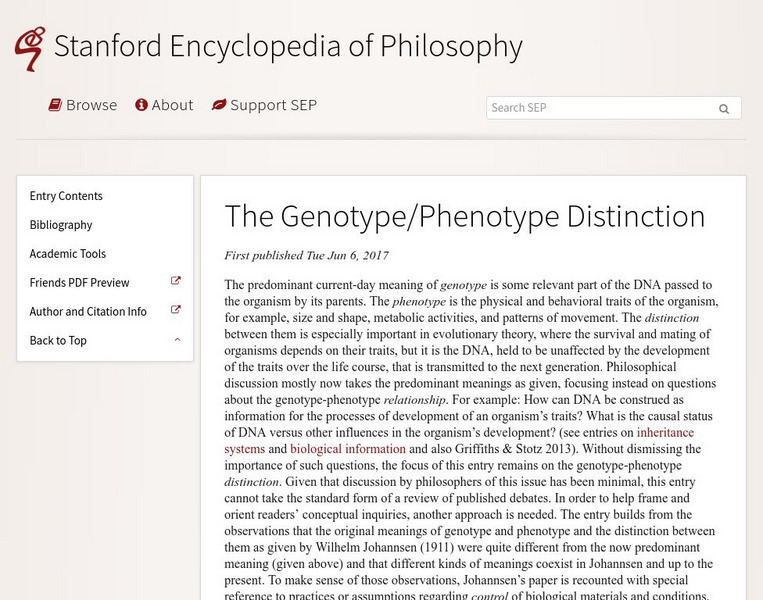Follow the biological information entry link
763x600 pixels.
(348, 449)
